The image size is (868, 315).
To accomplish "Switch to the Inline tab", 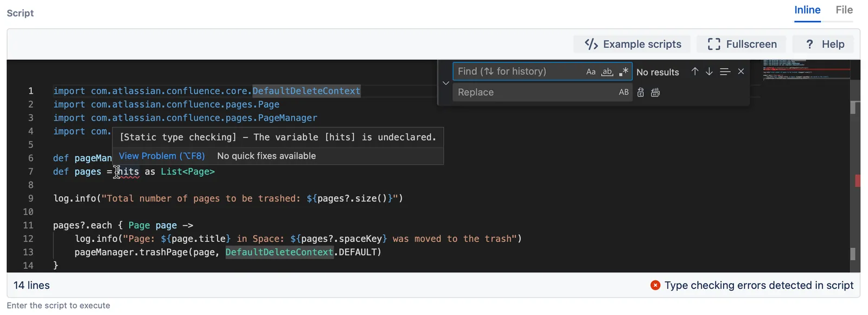I will (x=807, y=10).
